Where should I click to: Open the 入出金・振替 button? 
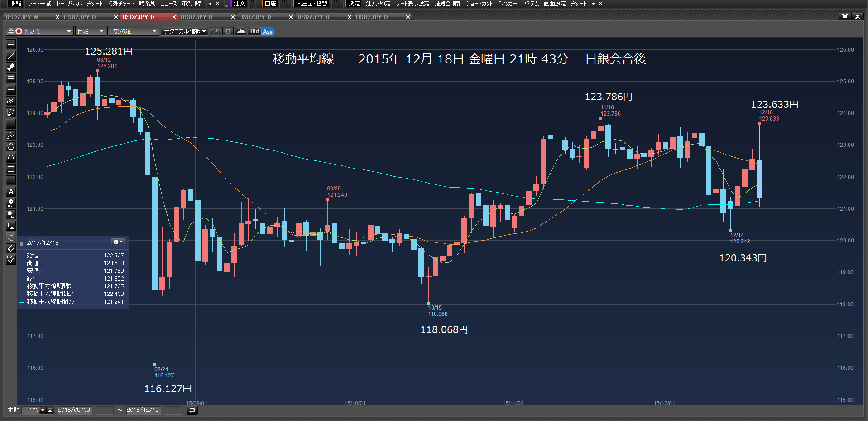point(312,4)
